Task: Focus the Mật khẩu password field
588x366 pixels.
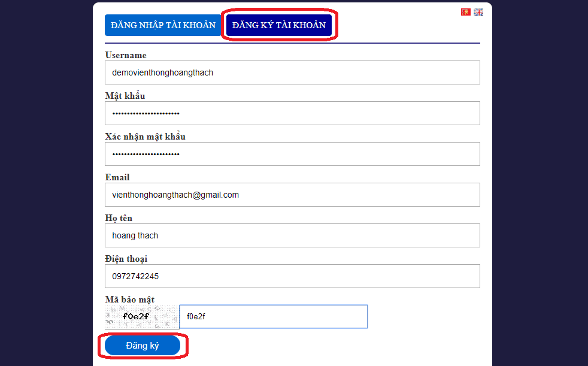Action: tap(292, 113)
